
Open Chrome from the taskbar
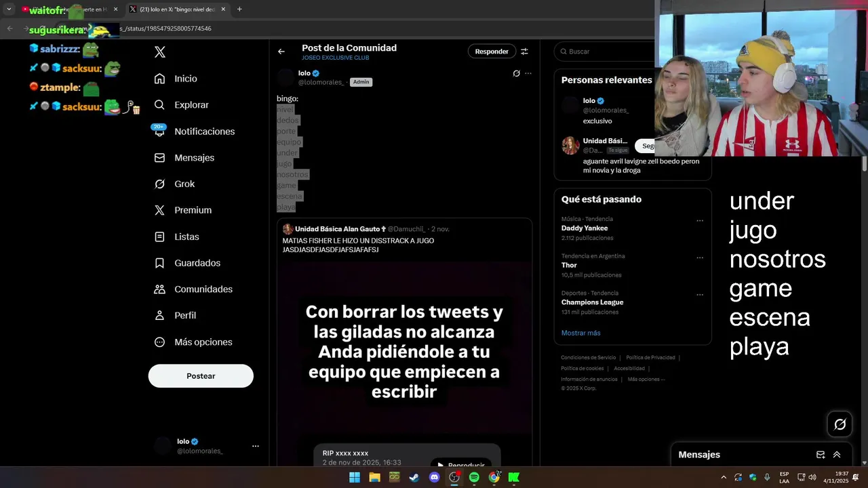[494, 477]
